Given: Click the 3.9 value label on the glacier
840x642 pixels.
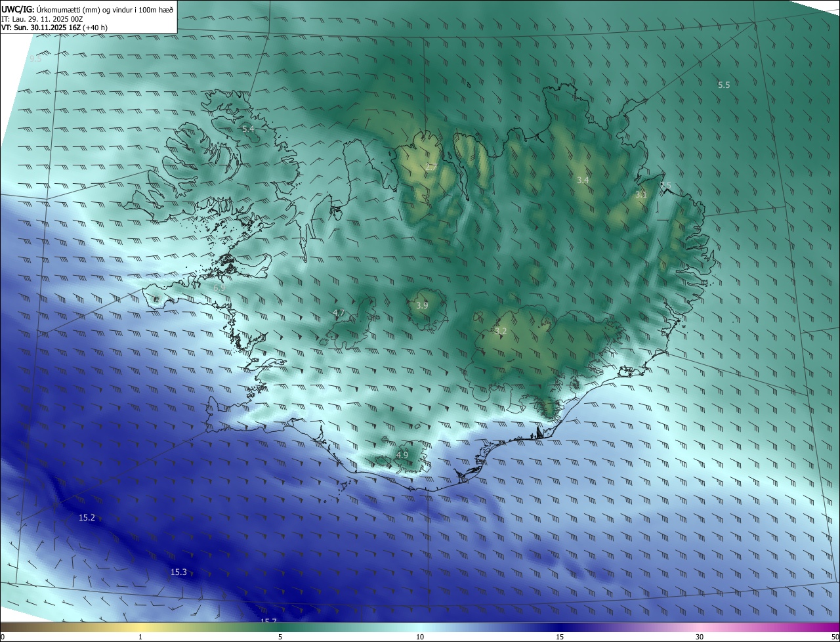Looking at the screenshot, I should (422, 305).
